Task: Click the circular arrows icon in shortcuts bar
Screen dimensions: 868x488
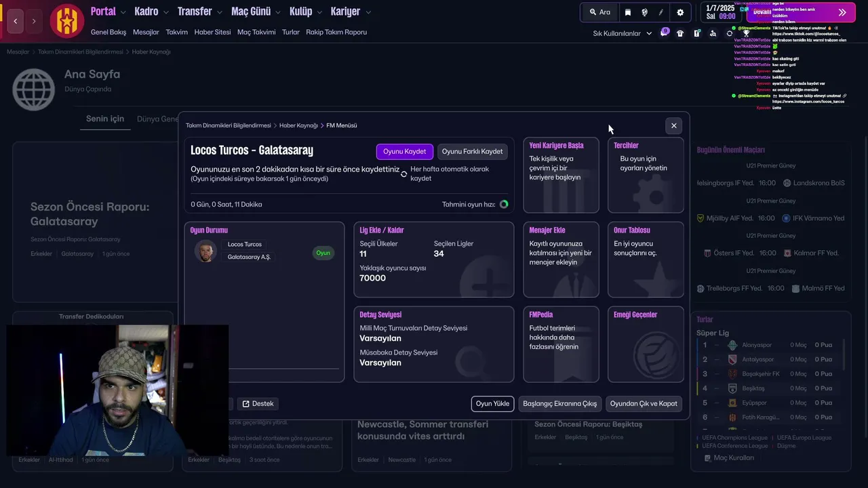Action: (x=730, y=33)
